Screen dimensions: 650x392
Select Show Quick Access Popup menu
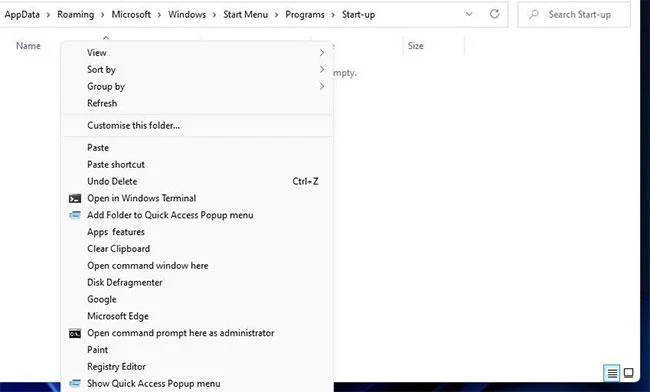(197, 384)
